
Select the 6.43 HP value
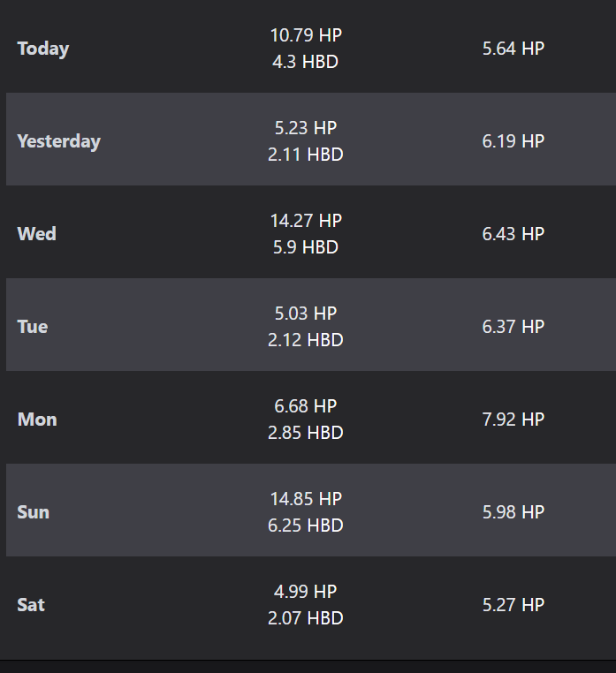point(513,234)
